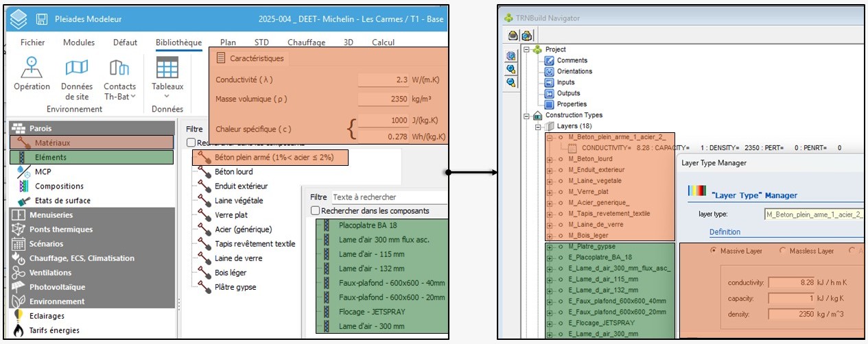The width and height of the screenshot is (868, 344).
Task: Collapse the Layers (18) tree node
Action: [539, 127]
